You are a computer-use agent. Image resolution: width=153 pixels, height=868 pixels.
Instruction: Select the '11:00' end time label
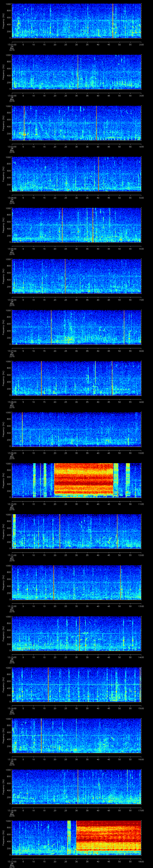pyautogui.click(x=141, y=504)
